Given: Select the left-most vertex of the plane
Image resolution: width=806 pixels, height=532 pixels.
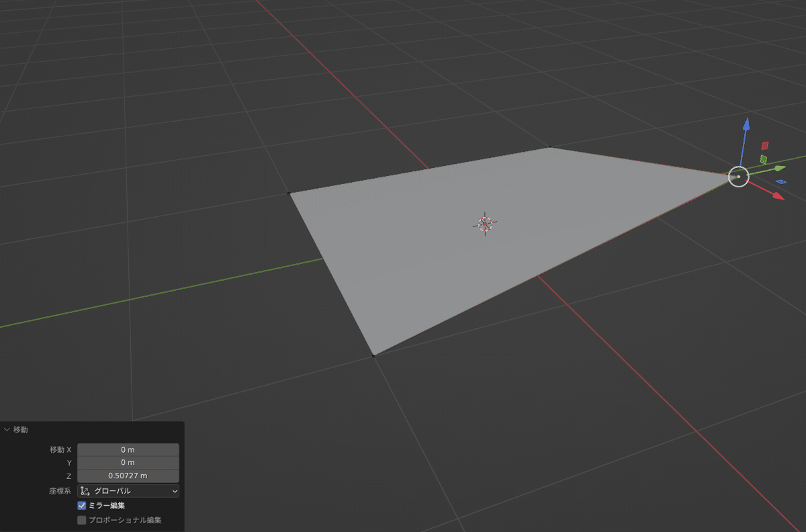Looking at the screenshot, I should coord(289,193).
